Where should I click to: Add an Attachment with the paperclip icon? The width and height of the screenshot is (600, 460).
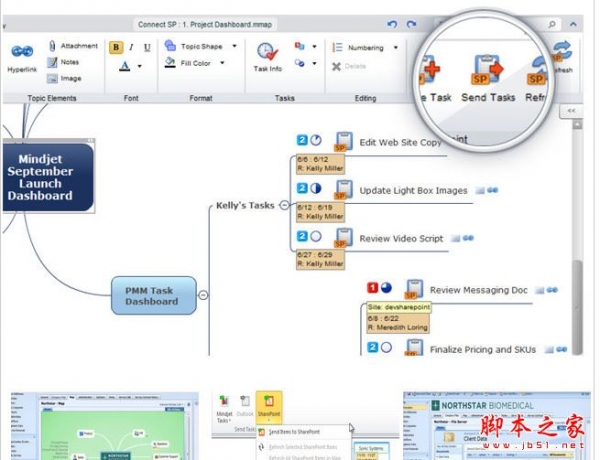pos(52,46)
